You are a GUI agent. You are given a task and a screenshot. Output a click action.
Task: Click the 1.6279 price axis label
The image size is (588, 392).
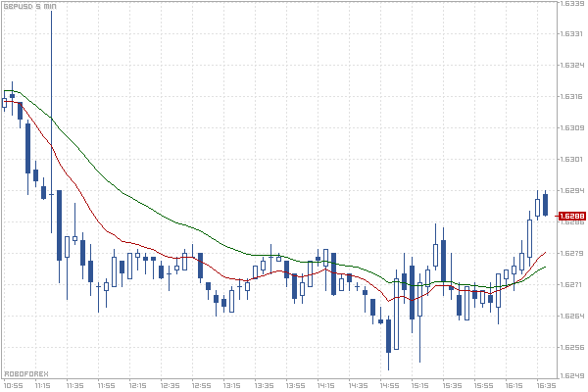tap(572, 253)
